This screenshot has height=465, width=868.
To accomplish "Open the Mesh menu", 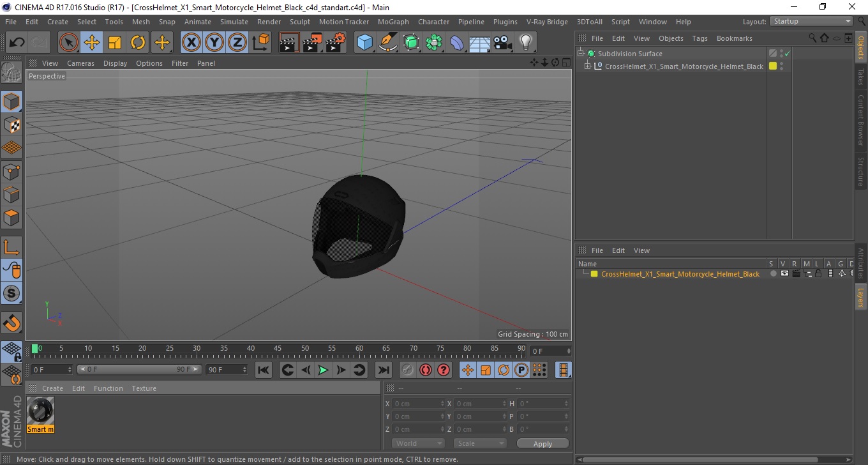I will 141,22.
